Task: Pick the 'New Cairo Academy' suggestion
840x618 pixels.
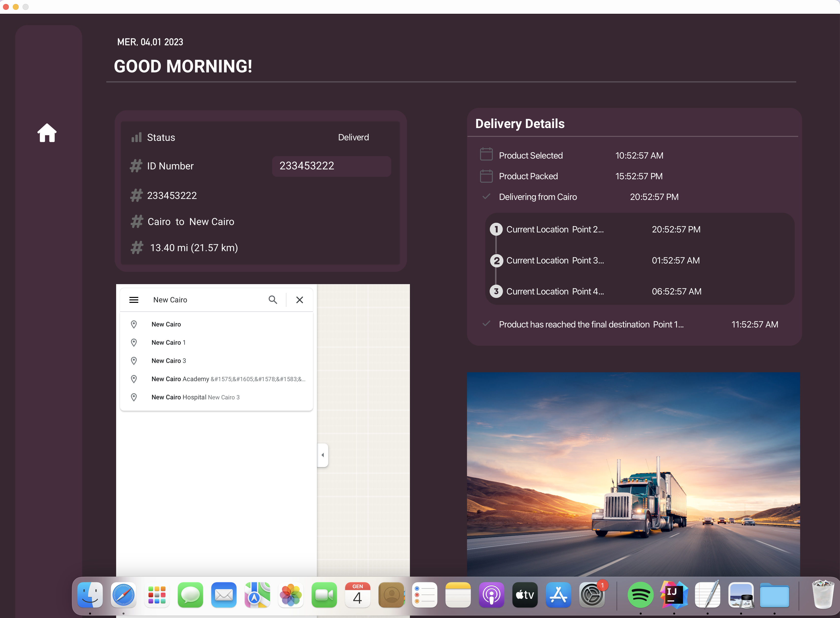Action: (216, 379)
